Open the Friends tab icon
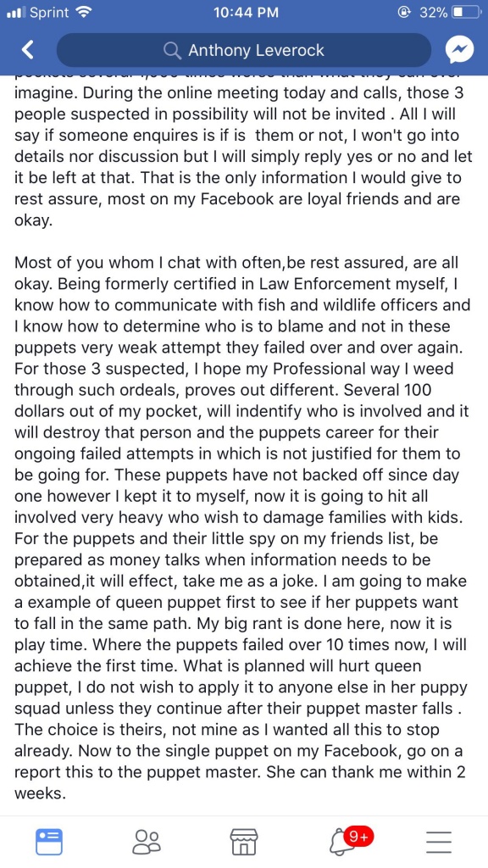This screenshot has width=488, height=868. click(x=147, y=842)
